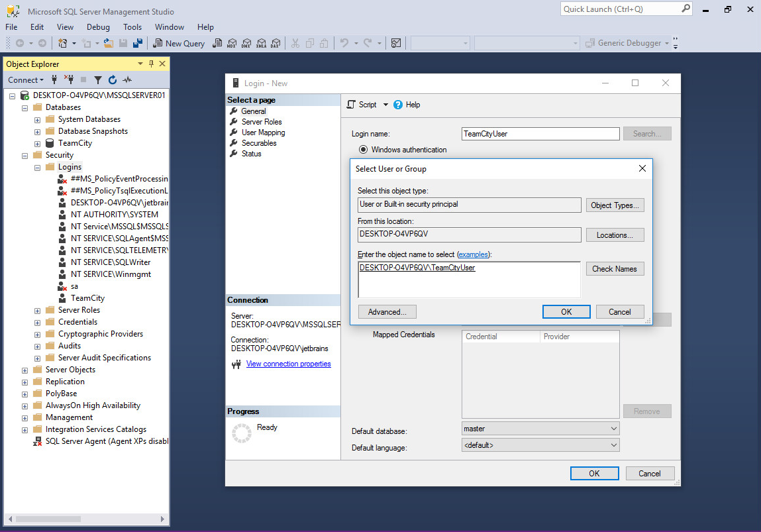Click the Filter icon in Object Explorer
This screenshot has width=761, height=532.
pos(97,80)
